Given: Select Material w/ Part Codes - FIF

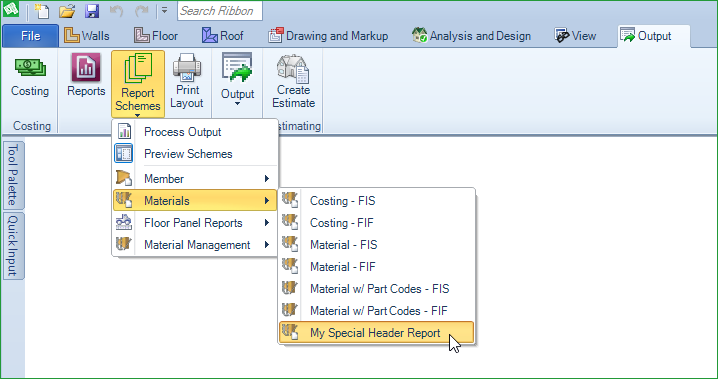Looking at the screenshot, I should tap(376, 311).
